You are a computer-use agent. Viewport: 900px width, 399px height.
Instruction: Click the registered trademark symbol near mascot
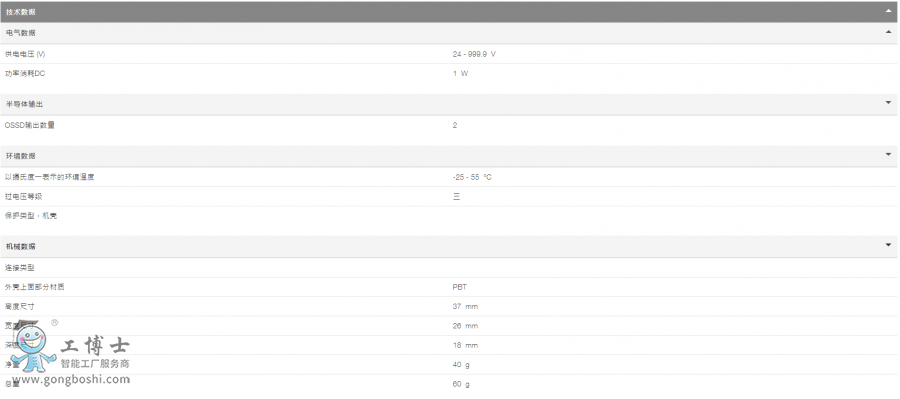(55, 323)
